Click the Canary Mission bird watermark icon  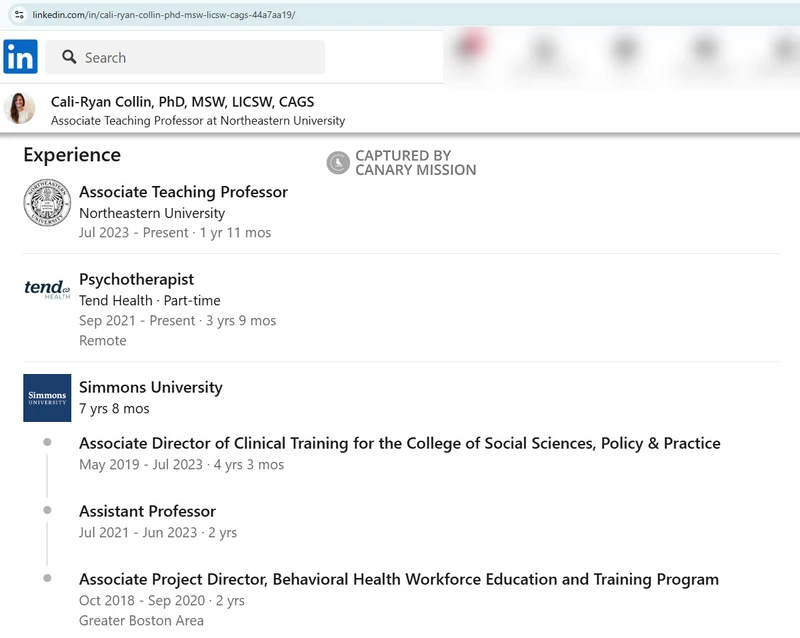point(338,163)
